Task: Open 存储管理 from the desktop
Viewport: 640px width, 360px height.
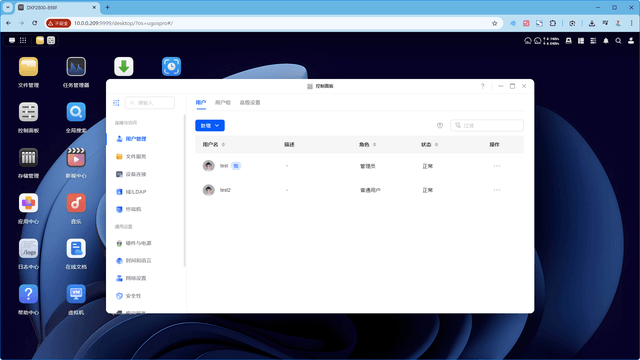Action: pyautogui.click(x=28, y=158)
